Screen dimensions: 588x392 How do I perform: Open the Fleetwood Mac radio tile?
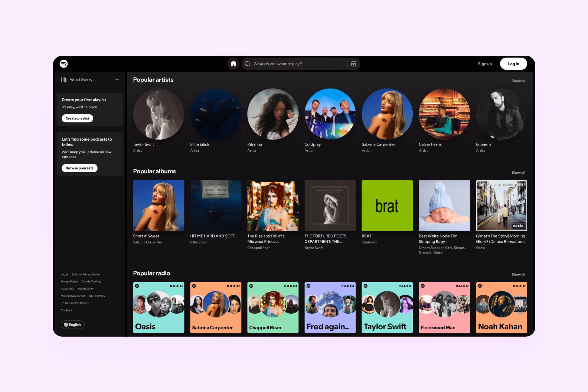tap(444, 307)
